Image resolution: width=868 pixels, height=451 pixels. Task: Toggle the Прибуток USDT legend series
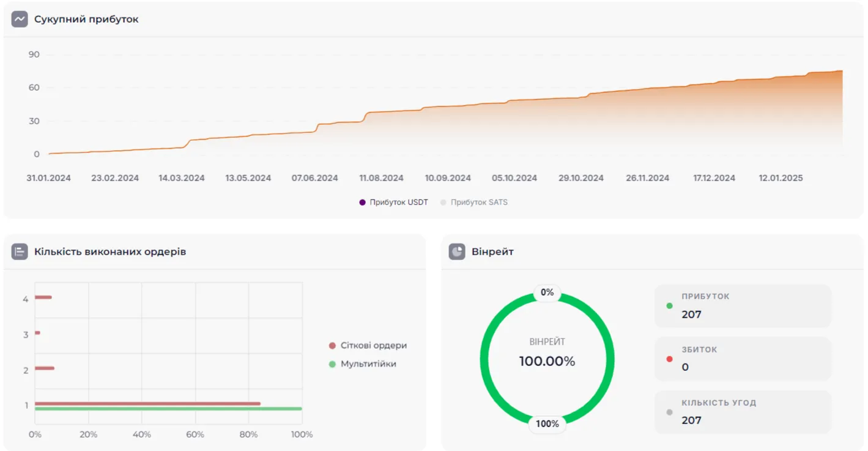click(394, 202)
